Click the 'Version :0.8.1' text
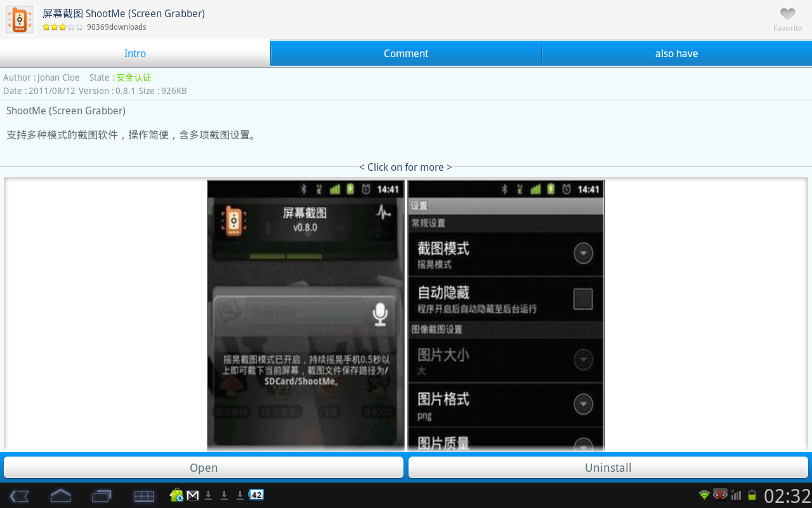812x508 pixels. tap(107, 91)
